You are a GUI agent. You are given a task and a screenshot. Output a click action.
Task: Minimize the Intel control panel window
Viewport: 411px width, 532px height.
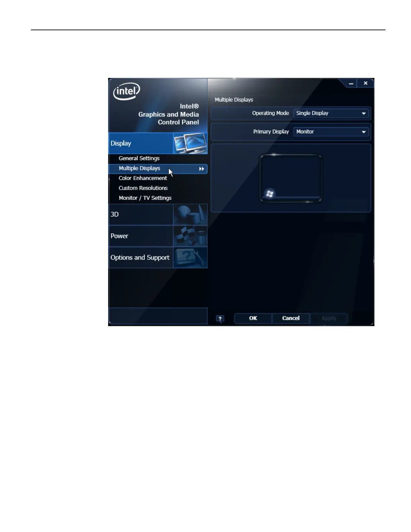pos(351,83)
